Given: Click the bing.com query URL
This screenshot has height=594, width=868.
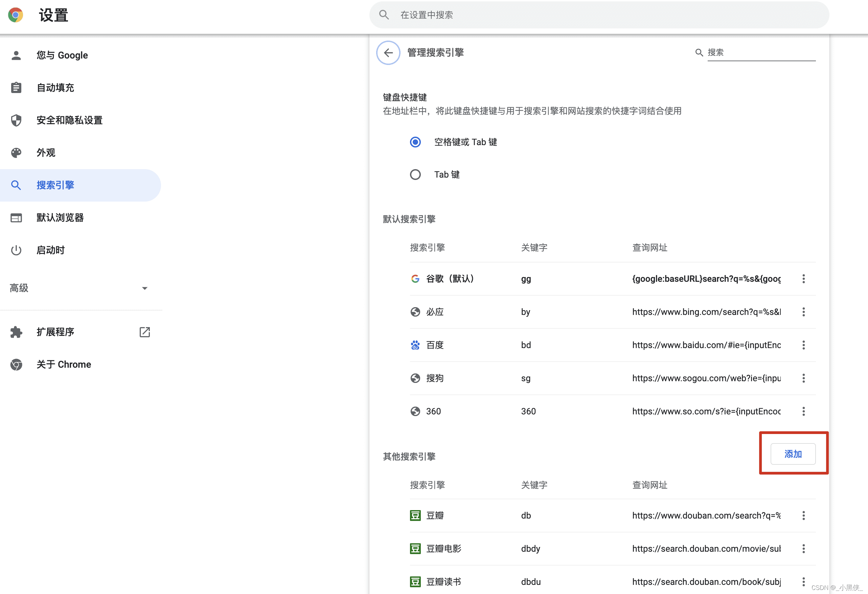Looking at the screenshot, I should click(706, 312).
